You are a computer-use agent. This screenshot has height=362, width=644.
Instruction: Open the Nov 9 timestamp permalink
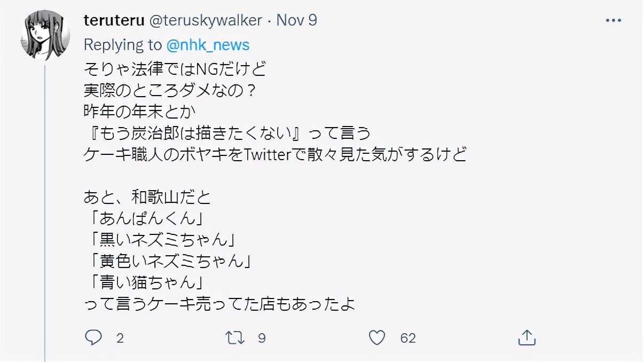297,21
